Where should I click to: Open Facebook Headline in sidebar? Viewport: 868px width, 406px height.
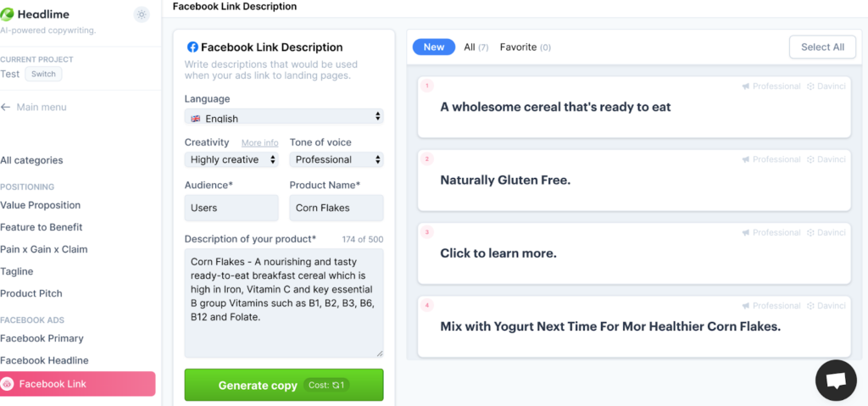coord(44,360)
